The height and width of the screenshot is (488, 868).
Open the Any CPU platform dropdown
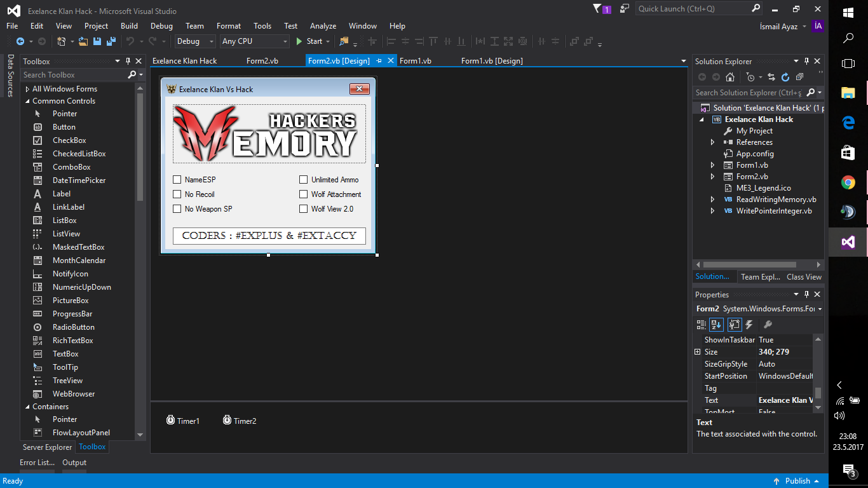(254, 41)
